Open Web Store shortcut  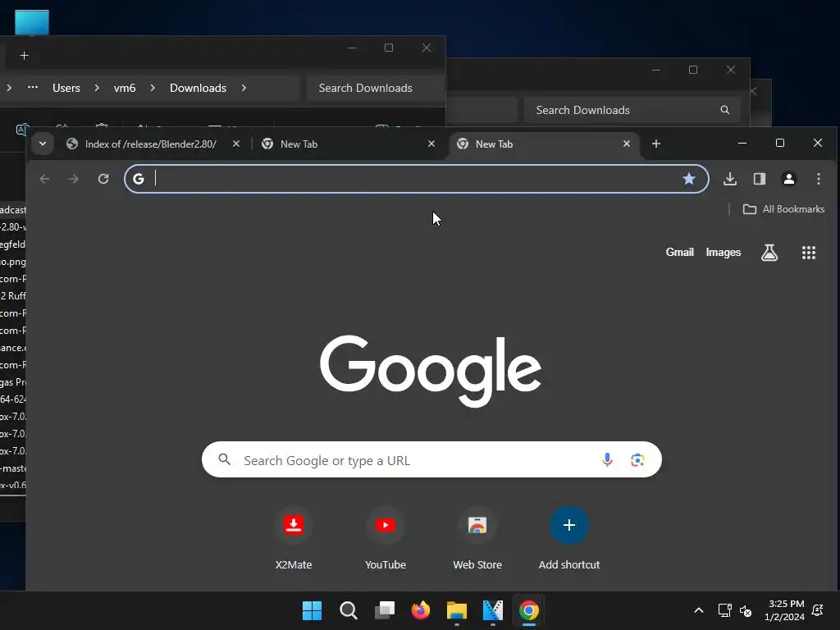pyautogui.click(x=477, y=538)
